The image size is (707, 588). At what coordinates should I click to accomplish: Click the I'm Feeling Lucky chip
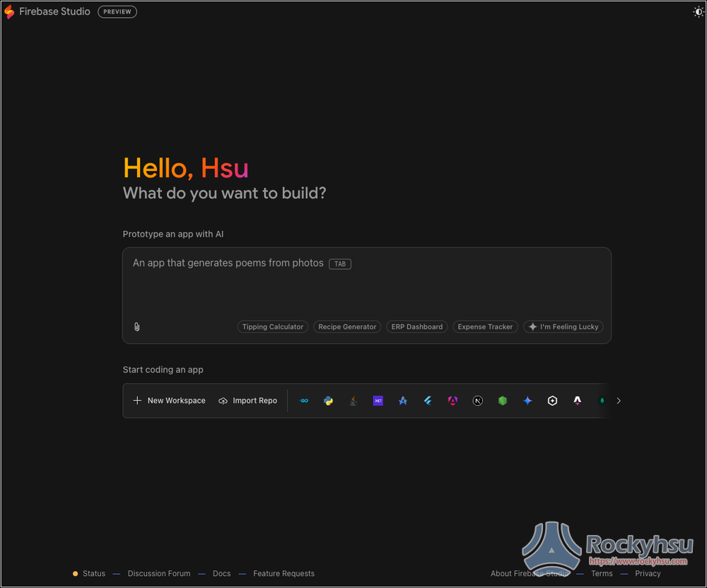tap(563, 327)
